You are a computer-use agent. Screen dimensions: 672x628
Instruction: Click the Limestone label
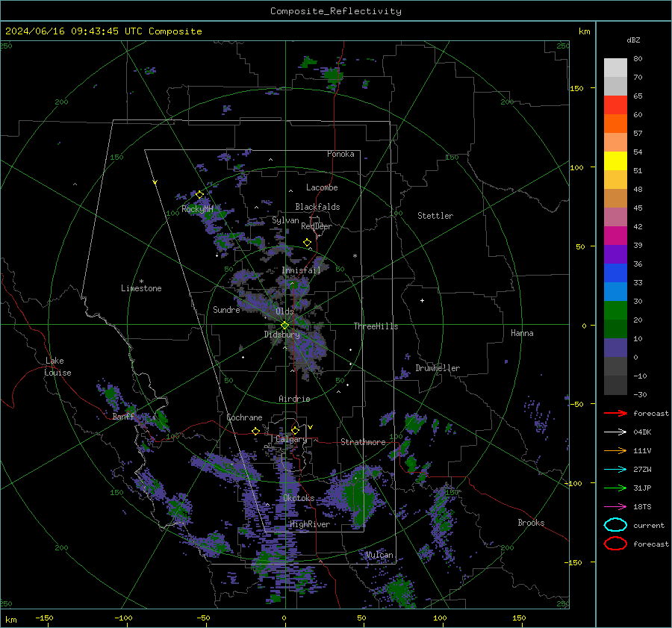pyautogui.click(x=141, y=288)
